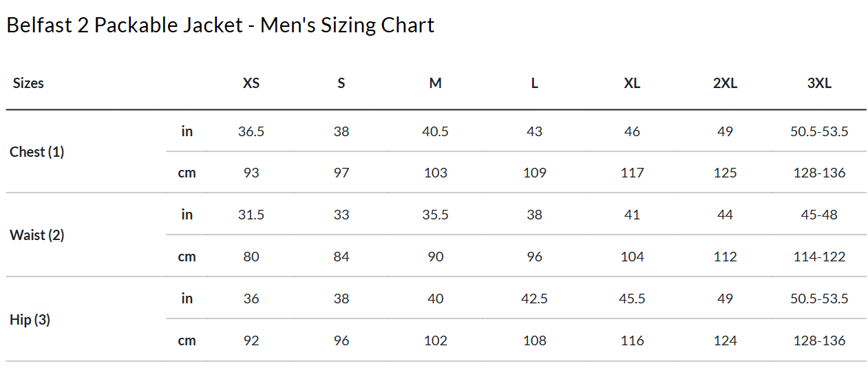
Task: Click the XL waist cm value 104
Action: point(632,257)
